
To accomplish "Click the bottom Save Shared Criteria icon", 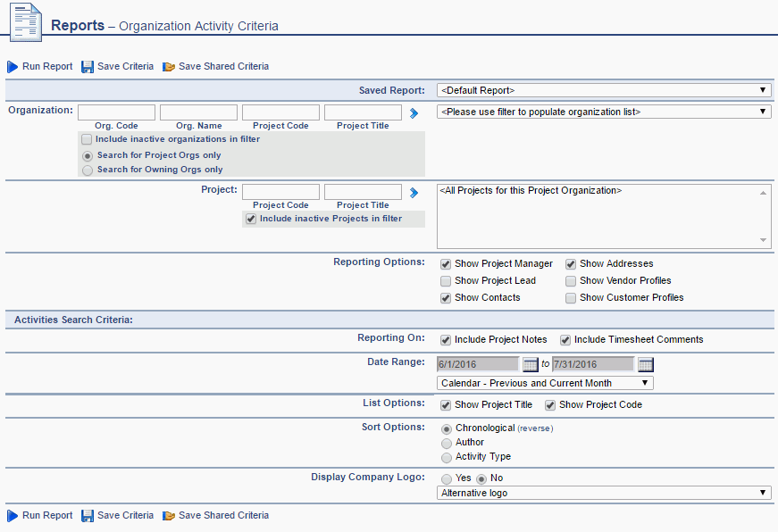I will tap(169, 515).
